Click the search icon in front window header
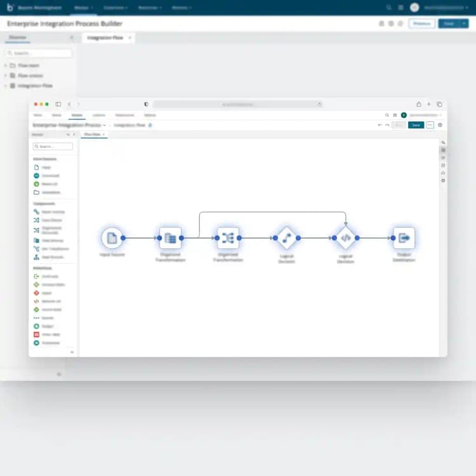 click(x=387, y=115)
